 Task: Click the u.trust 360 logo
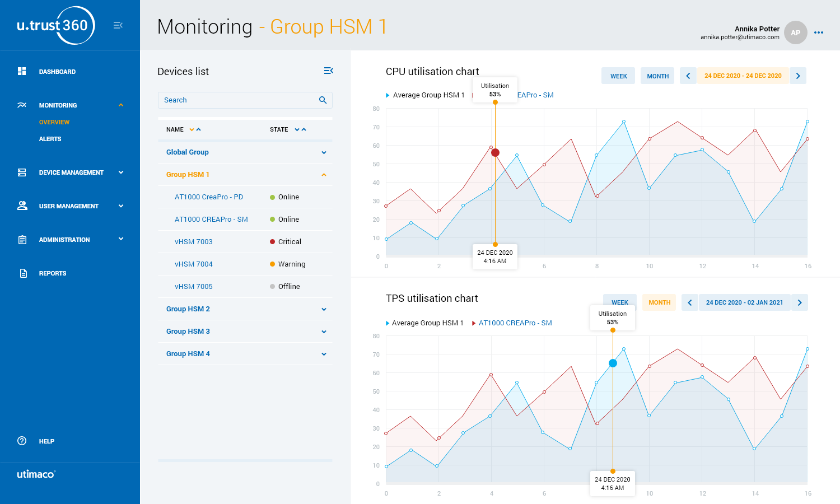pyautogui.click(x=55, y=25)
